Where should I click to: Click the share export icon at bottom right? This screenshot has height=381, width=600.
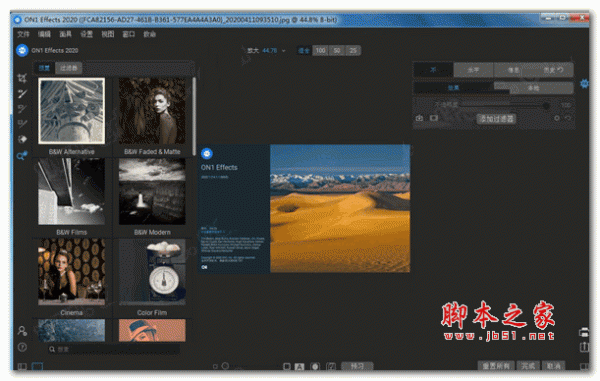584,347
